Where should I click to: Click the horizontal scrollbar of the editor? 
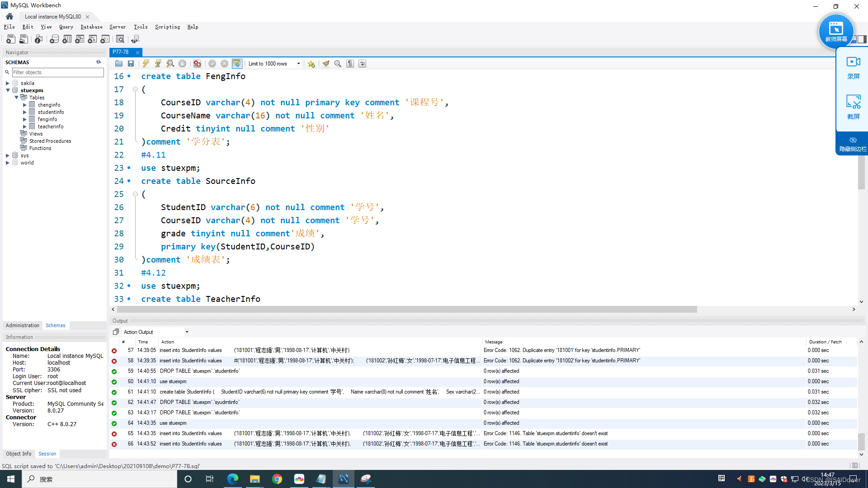point(407,310)
